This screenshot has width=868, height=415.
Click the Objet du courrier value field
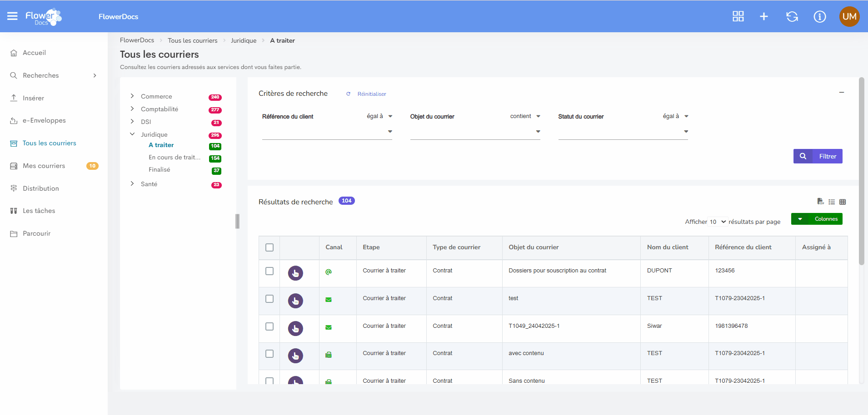(x=475, y=132)
